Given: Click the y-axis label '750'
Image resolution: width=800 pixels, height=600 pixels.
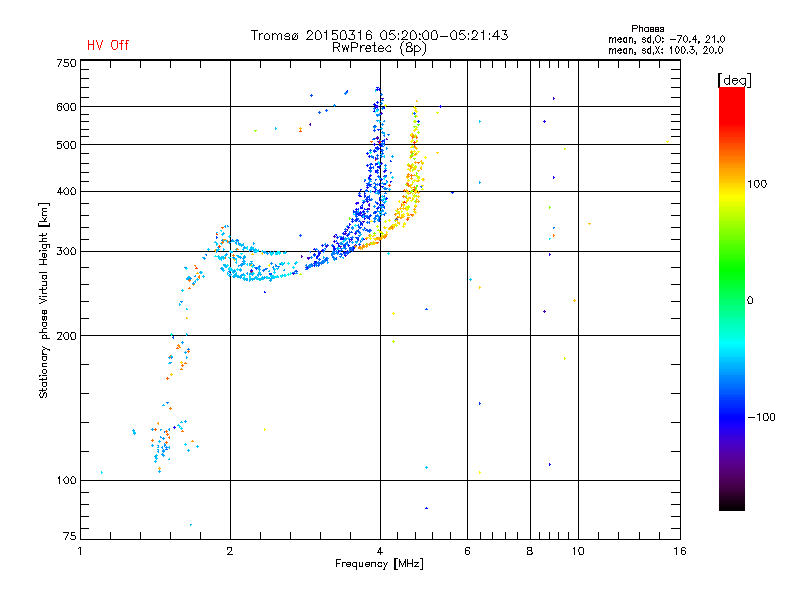Looking at the screenshot, I should click(66, 63).
